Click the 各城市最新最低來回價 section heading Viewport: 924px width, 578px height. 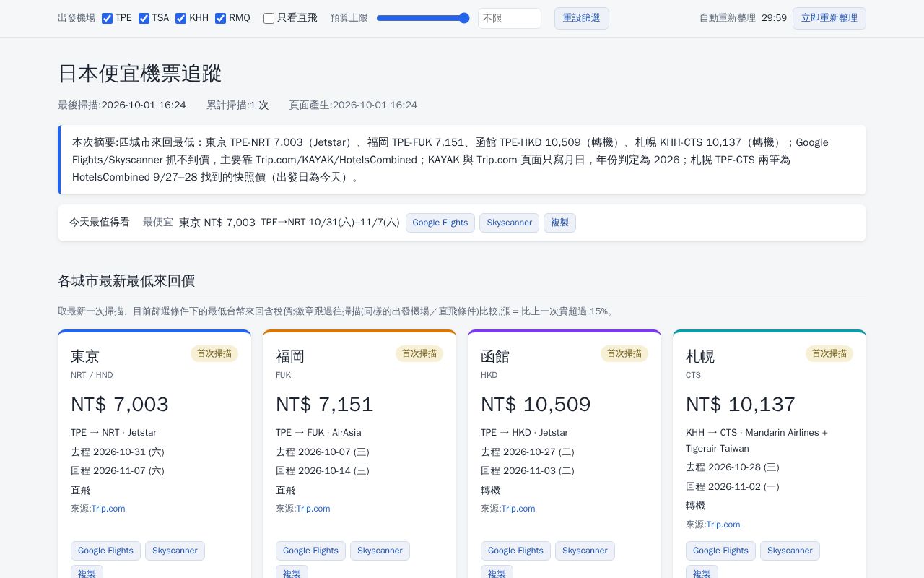pos(126,281)
